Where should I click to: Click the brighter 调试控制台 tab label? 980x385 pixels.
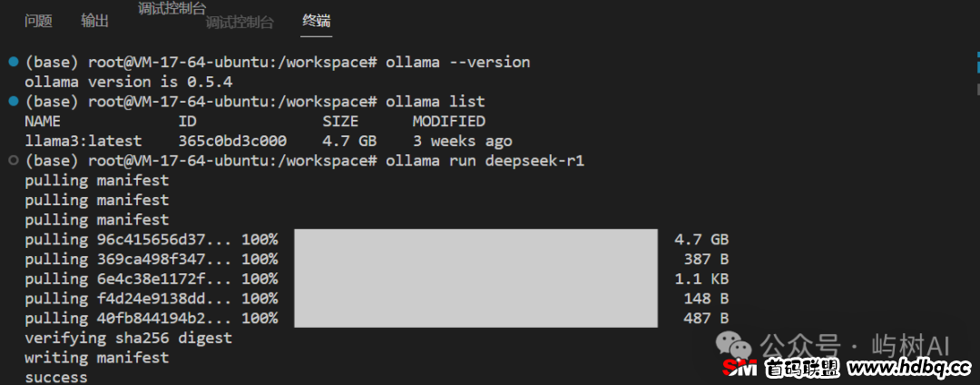pyautogui.click(x=171, y=9)
